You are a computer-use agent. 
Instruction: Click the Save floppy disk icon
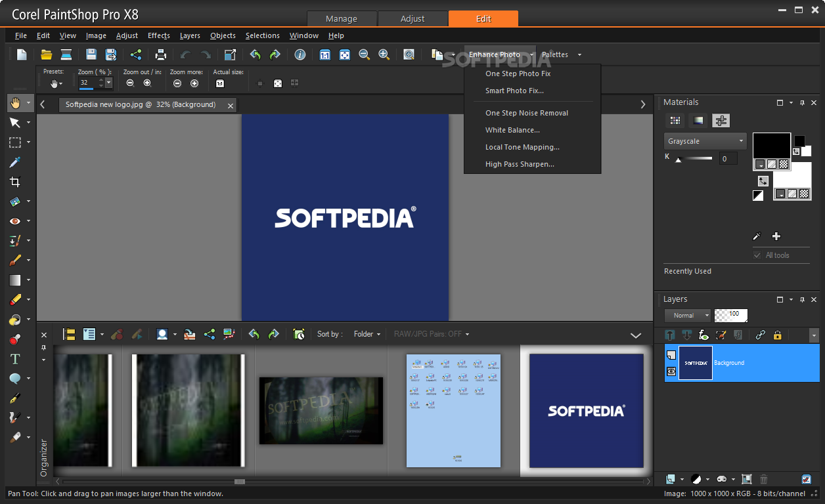click(x=91, y=54)
